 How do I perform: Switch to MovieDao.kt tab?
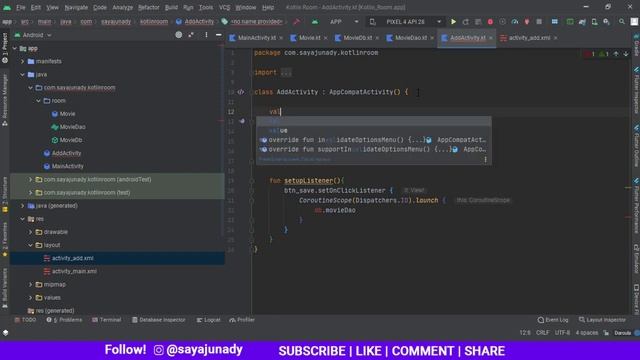tap(411, 38)
